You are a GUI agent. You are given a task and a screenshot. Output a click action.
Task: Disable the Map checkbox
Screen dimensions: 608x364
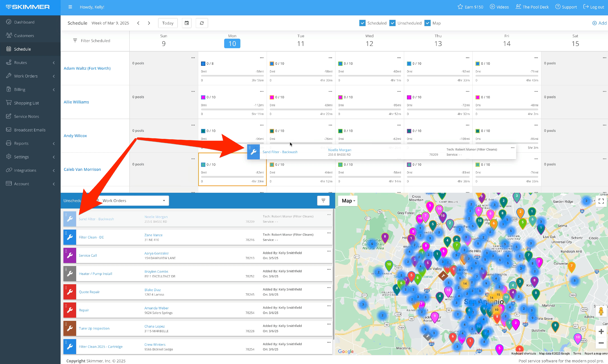coord(427,23)
